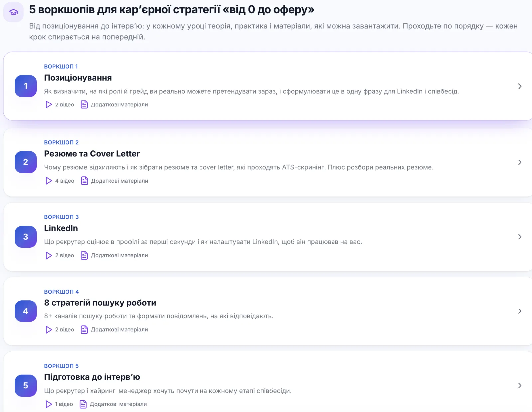Click the play icon in Воркшоп 1

click(49, 104)
